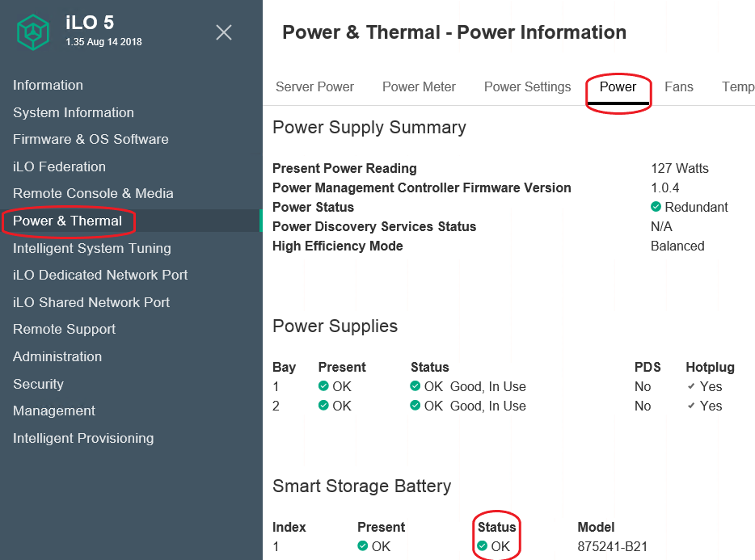Viewport: 755px width, 560px height.
Task: Open the Power Meter tab
Action: point(419,86)
